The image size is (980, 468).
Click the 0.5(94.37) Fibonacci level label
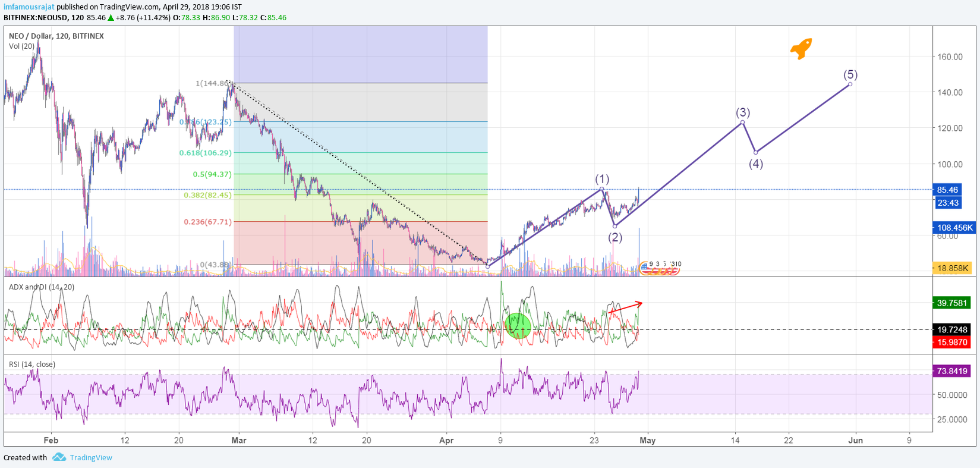point(212,174)
